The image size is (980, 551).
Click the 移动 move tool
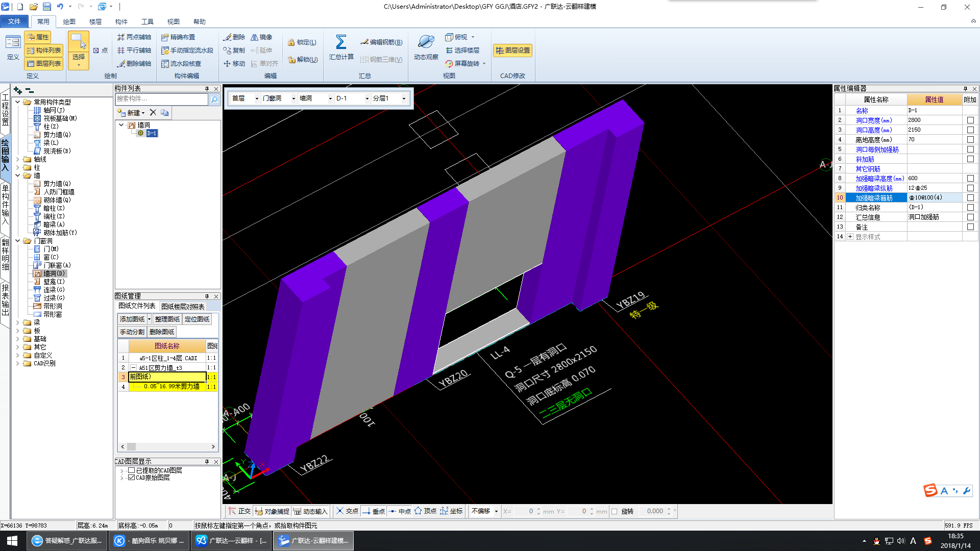tap(234, 64)
